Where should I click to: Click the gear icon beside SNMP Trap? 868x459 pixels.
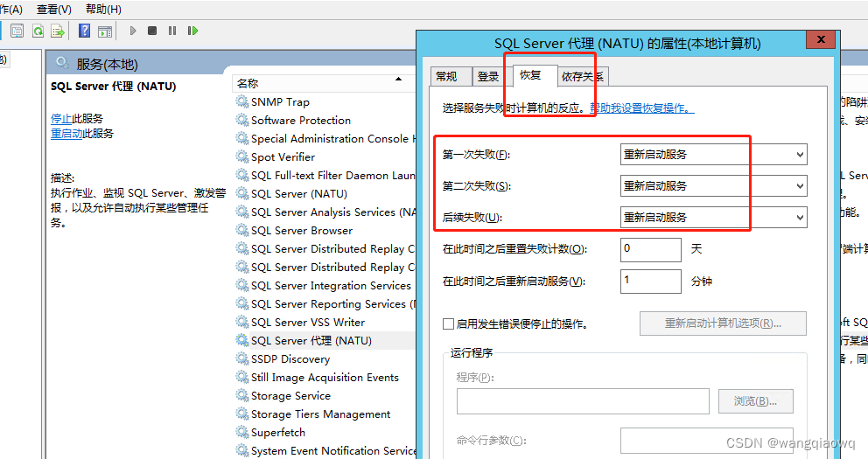pos(241,101)
